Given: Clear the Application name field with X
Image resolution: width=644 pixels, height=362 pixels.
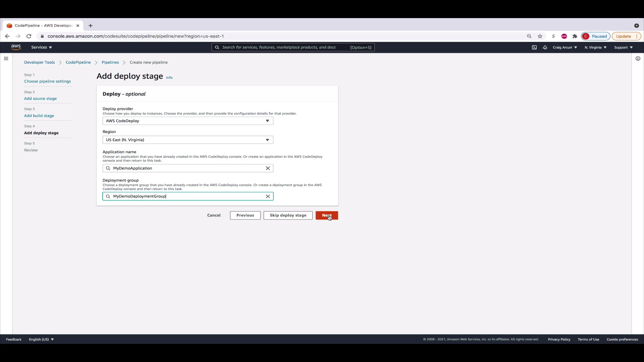Looking at the screenshot, I should [268, 168].
